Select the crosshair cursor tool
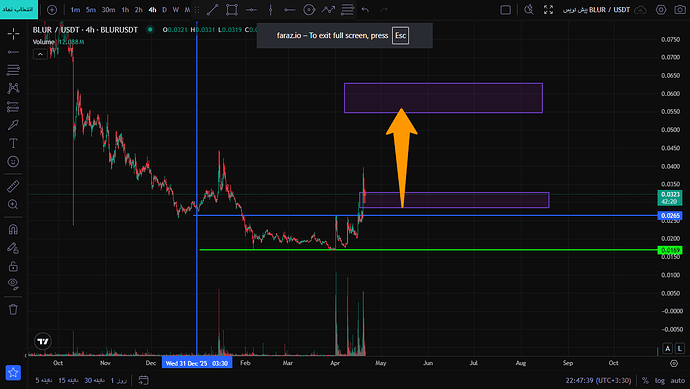 [13, 33]
